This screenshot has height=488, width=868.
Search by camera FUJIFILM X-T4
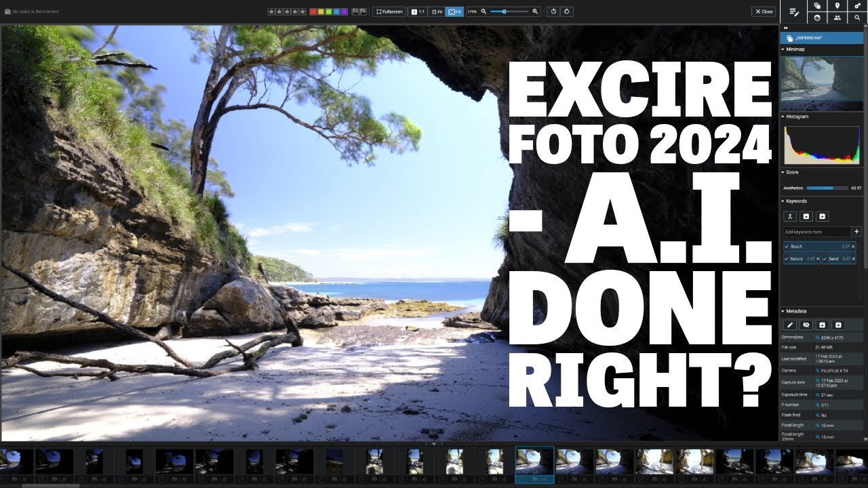817,371
